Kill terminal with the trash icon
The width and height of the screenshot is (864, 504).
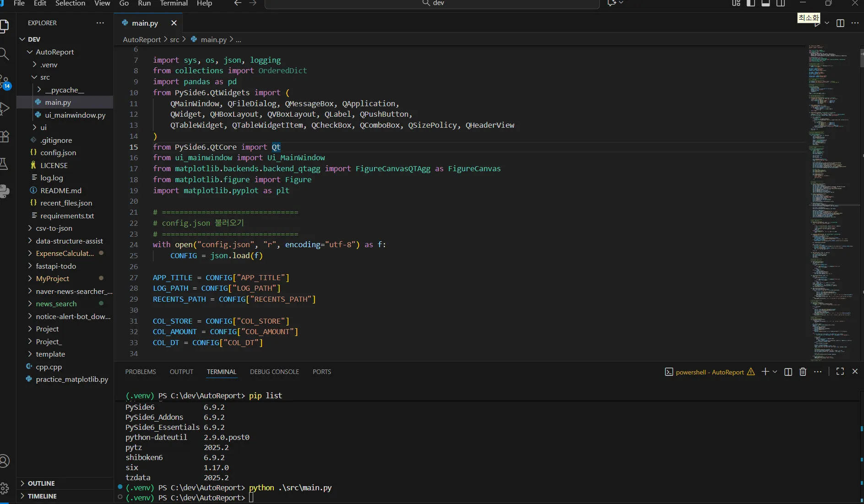click(x=803, y=372)
